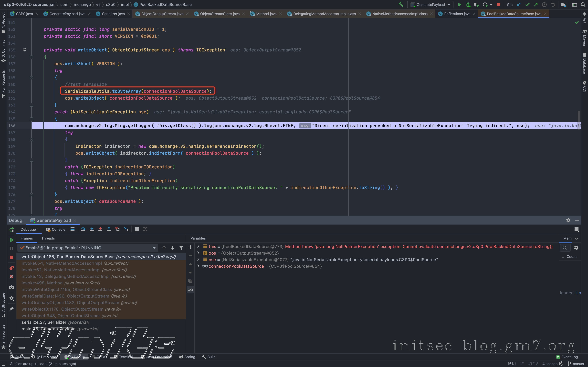Open the main thread selector dropdown
This screenshot has width=588, height=367.
pyautogui.click(x=154, y=248)
